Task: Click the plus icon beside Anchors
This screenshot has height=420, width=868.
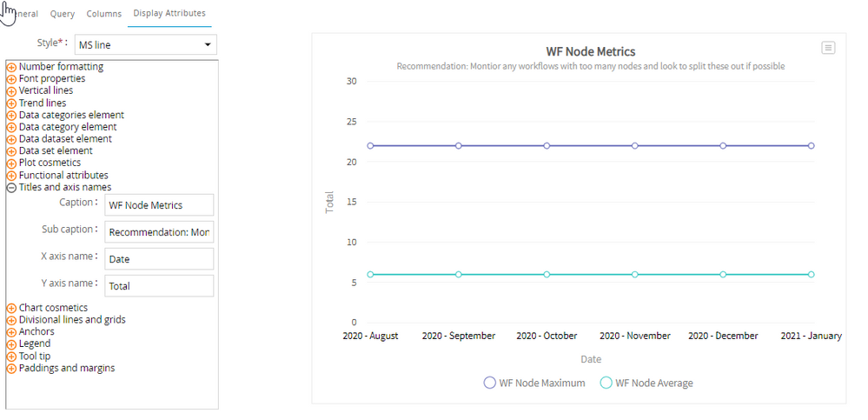Action: [12, 332]
